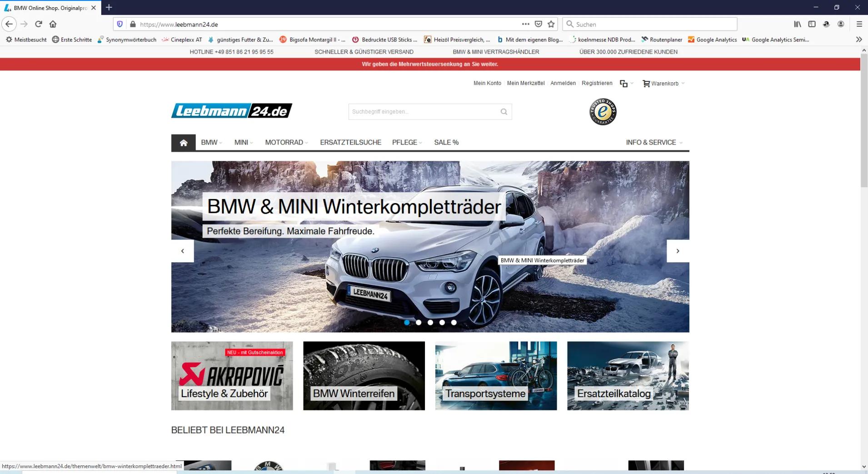This screenshot has width=868, height=474.
Task: Open the Routenplaner bookmark
Action: click(662, 40)
